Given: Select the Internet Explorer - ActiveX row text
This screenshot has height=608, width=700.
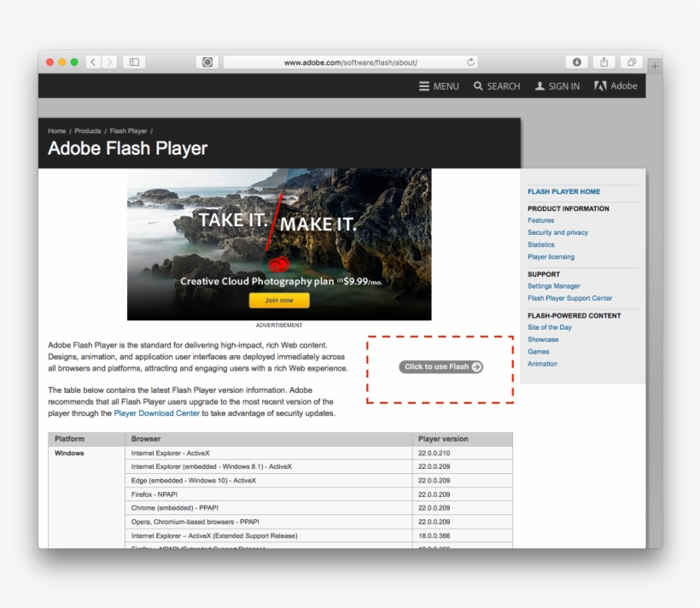Looking at the screenshot, I should (171, 453).
